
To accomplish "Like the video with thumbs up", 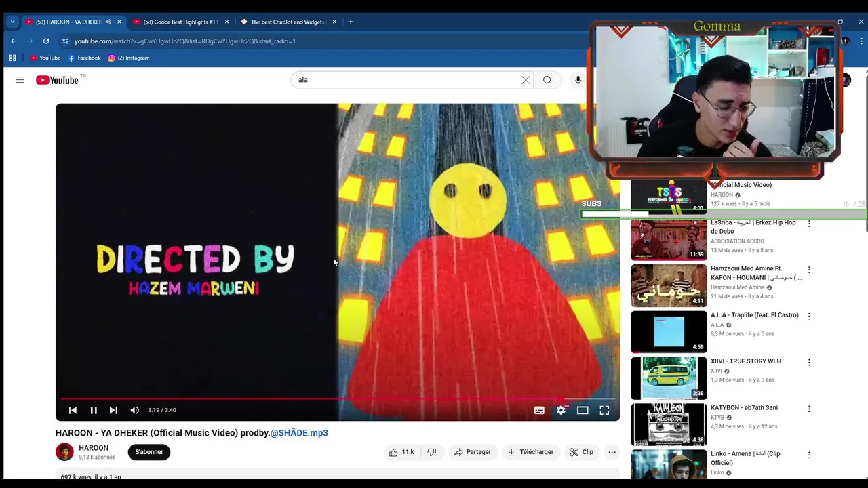I will 401,452.
